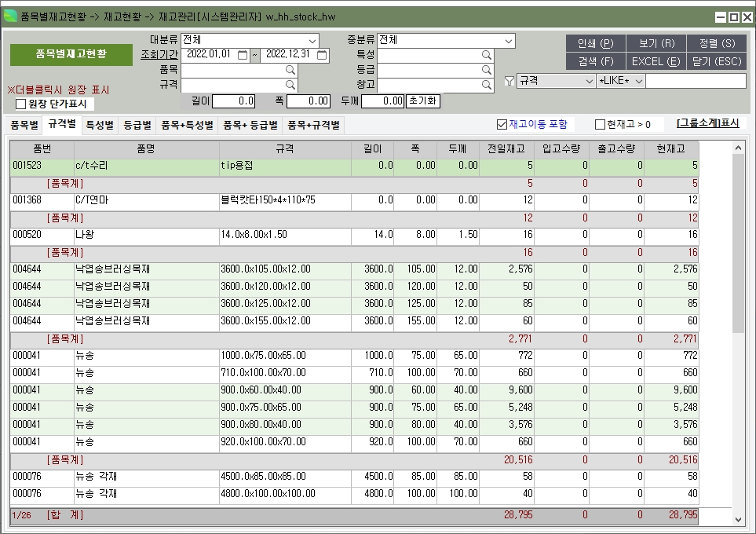Viewport: 756px width, 534px height.
Task: Click scrollbar up arrow
Action: point(738,148)
